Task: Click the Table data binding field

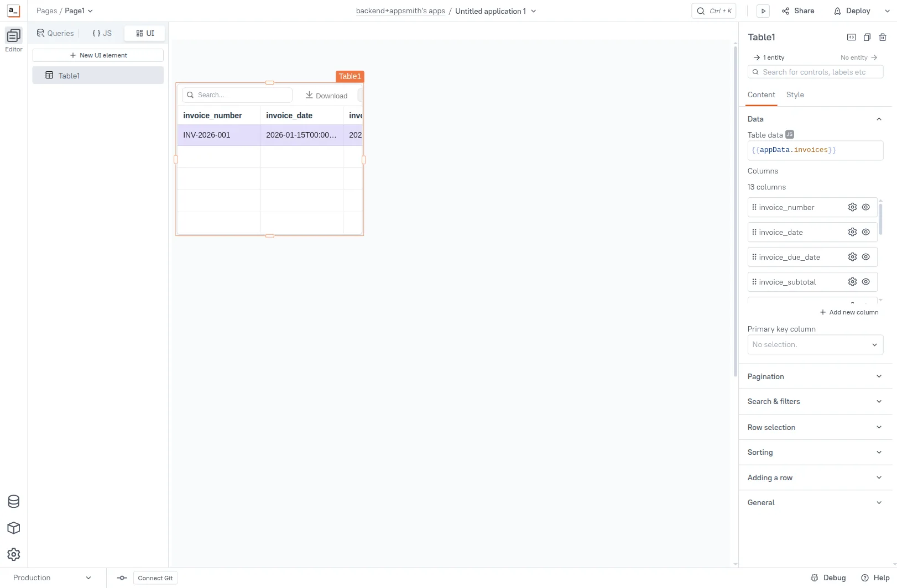Action: [x=815, y=150]
